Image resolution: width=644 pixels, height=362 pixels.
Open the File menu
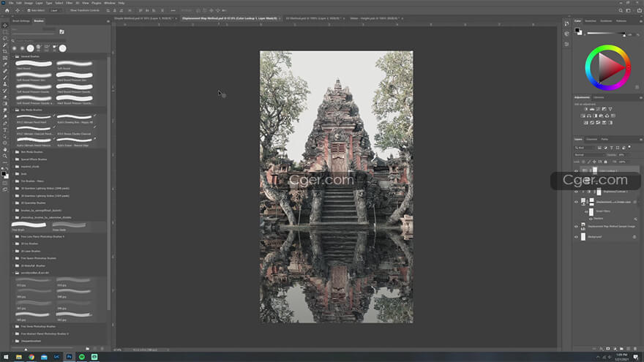pyautogui.click(x=11, y=3)
